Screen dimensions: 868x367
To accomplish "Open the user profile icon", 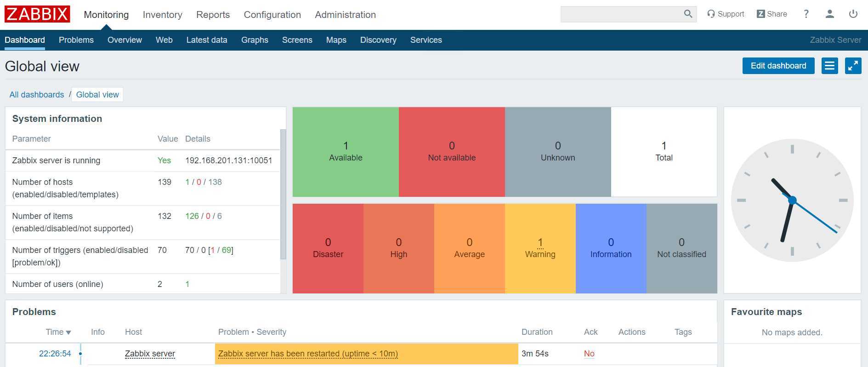I will click(x=829, y=14).
